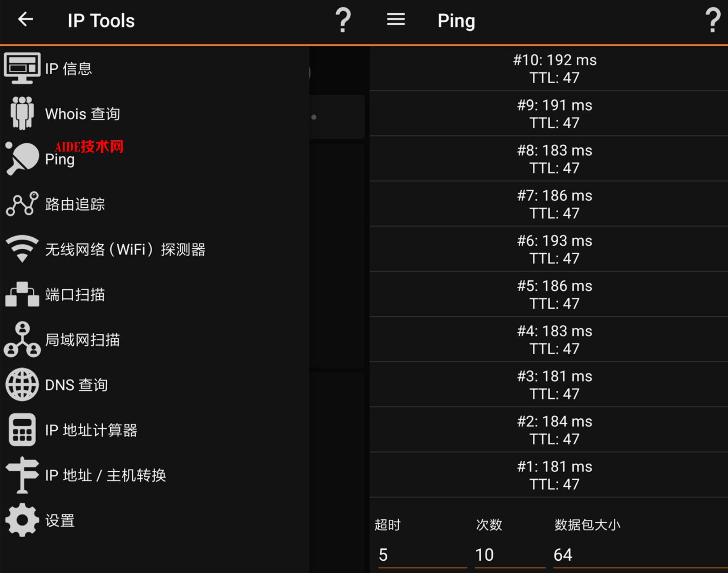Click the 次数 count input field
This screenshot has height=573, width=728.
pos(509,555)
